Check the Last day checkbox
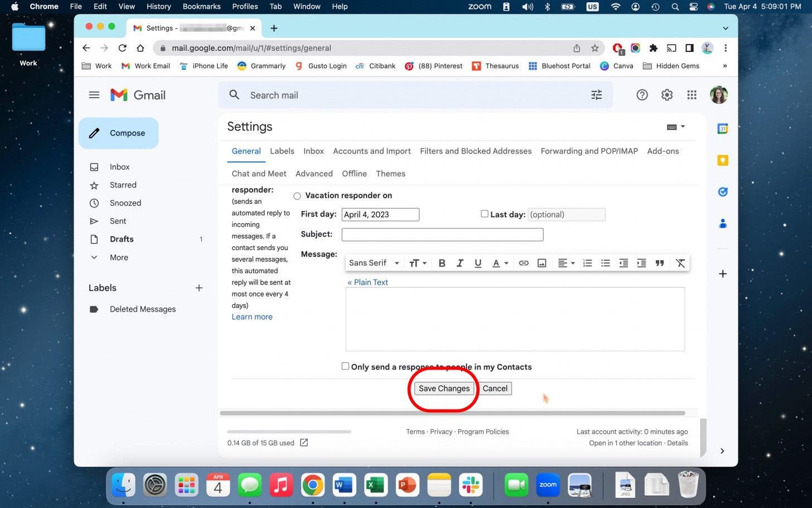812x508 pixels. pos(485,214)
